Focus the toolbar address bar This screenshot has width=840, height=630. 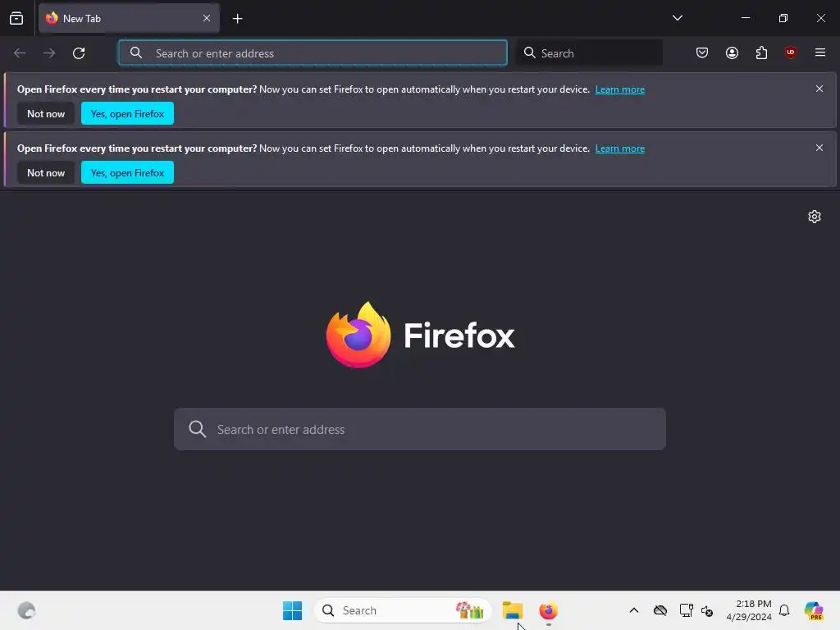(313, 53)
